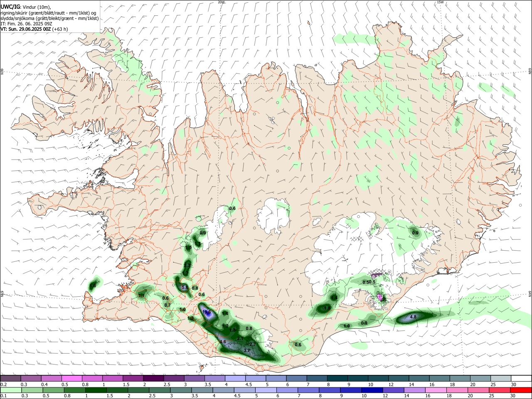
Task: Pick the white snow swatch above 30
Action: coord(521,379)
